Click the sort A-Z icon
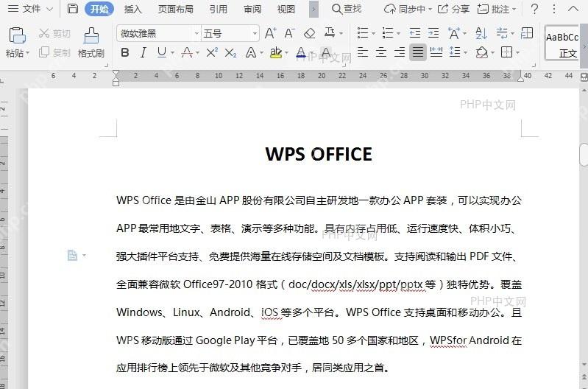Viewport: 588px width, 389px height. tap(481, 33)
